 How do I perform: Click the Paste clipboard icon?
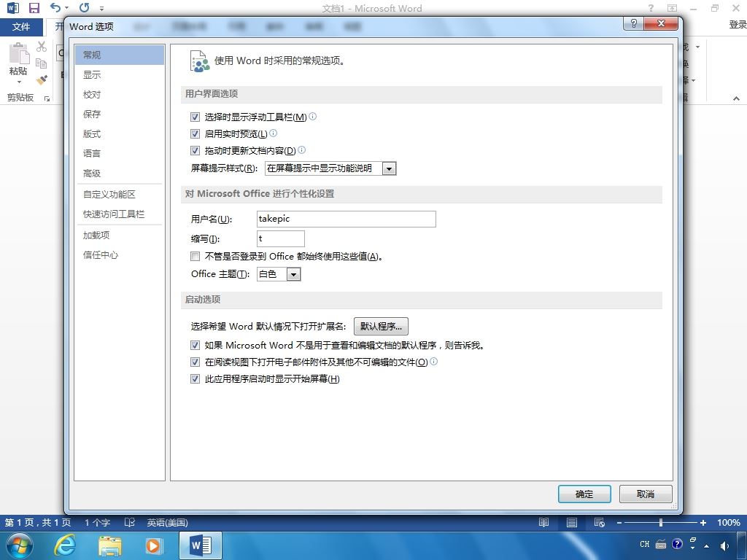point(18,53)
